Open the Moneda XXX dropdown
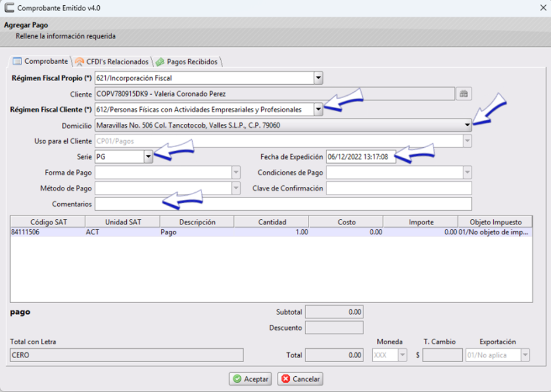 click(x=403, y=355)
